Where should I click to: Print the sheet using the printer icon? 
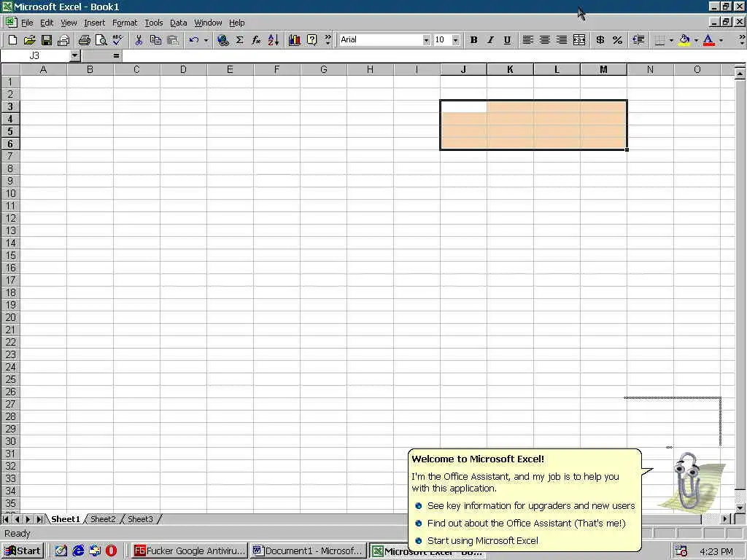tap(85, 40)
